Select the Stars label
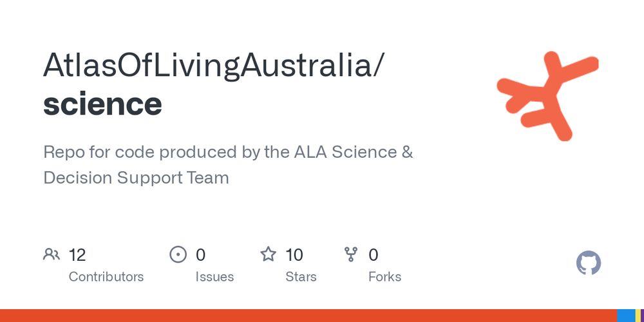 pyautogui.click(x=301, y=277)
